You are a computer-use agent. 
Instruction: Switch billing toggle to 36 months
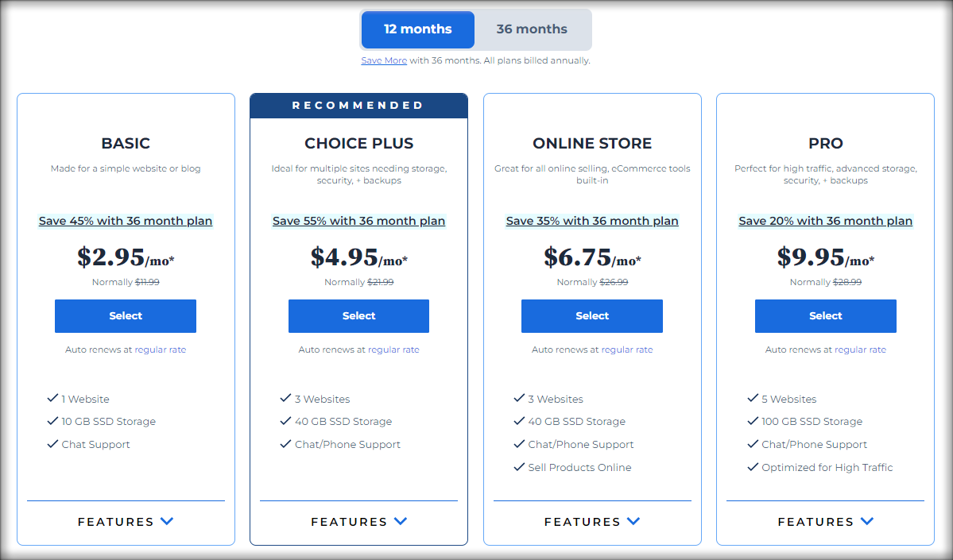tap(532, 29)
